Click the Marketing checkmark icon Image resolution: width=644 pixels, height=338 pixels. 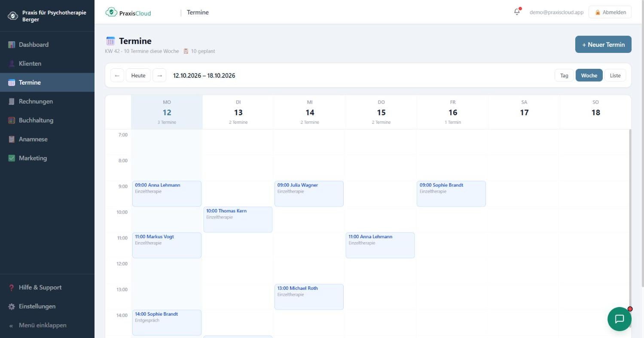(12, 158)
